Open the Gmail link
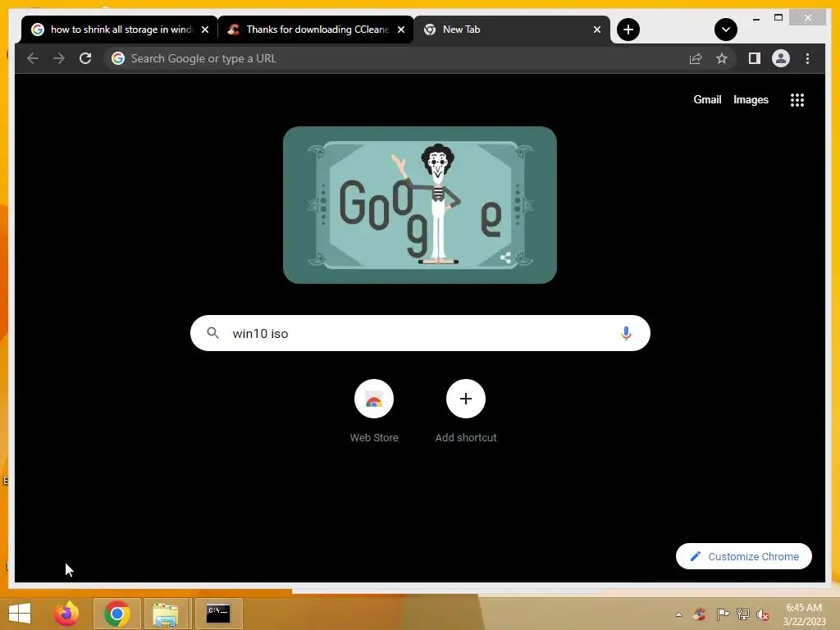Image resolution: width=840 pixels, height=630 pixels. tap(707, 99)
